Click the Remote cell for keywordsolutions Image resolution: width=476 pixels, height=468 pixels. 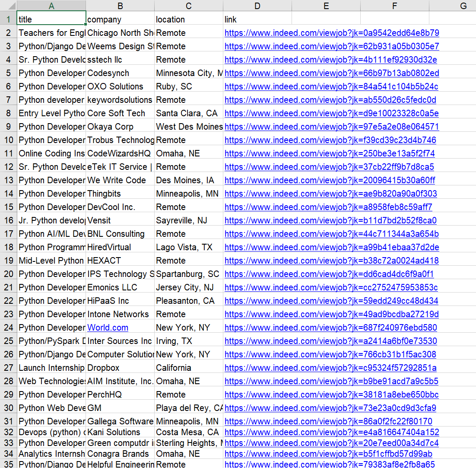(188, 99)
